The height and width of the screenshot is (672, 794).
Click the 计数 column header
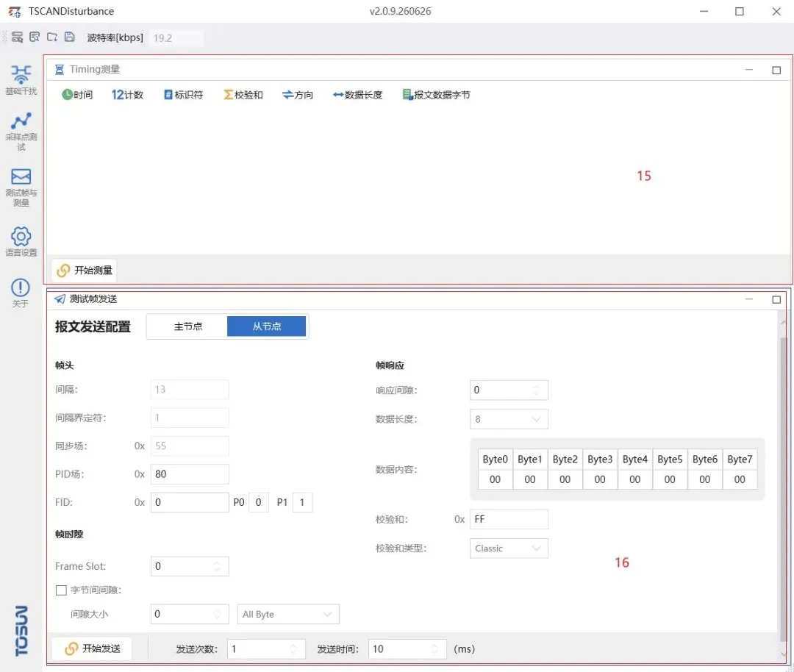[x=127, y=95]
